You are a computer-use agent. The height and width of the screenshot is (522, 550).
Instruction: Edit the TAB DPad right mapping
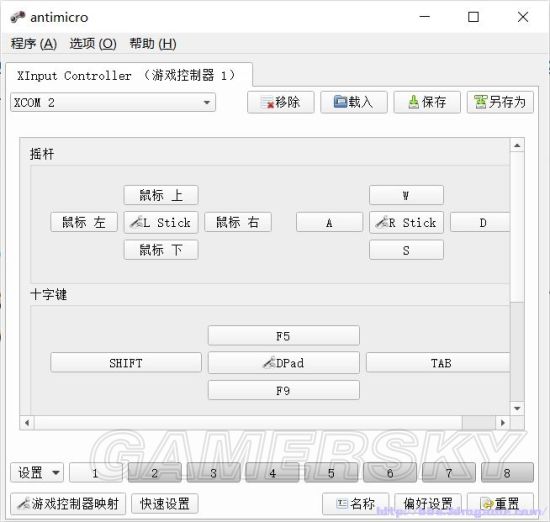pyautogui.click(x=438, y=362)
